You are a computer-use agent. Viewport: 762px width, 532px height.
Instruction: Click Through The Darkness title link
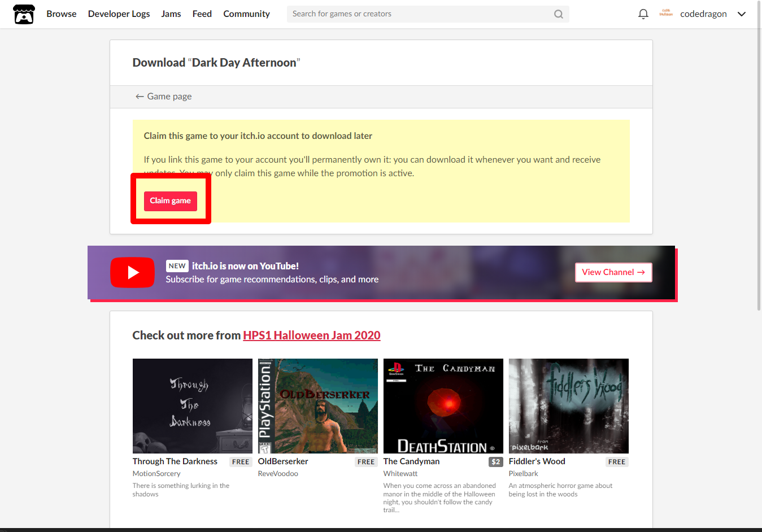pyautogui.click(x=175, y=461)
